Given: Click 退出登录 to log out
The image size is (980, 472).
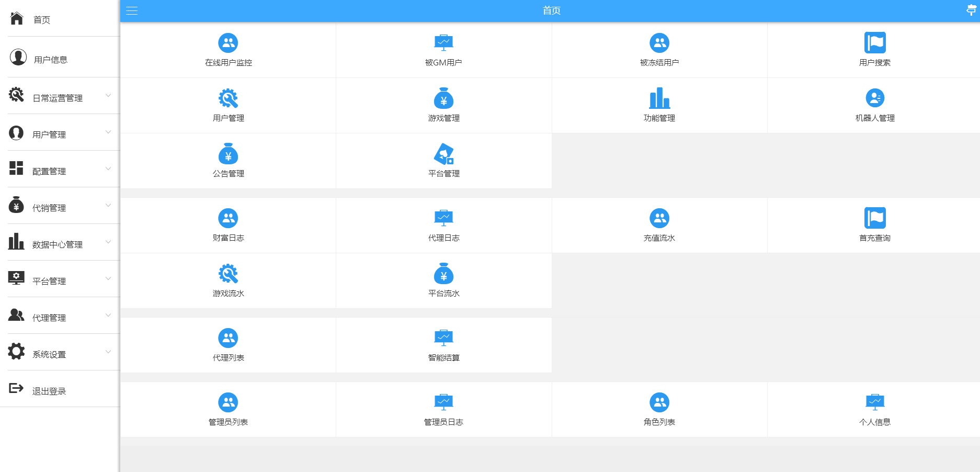Looking at the screenshot, I should [x=49, y=391].
